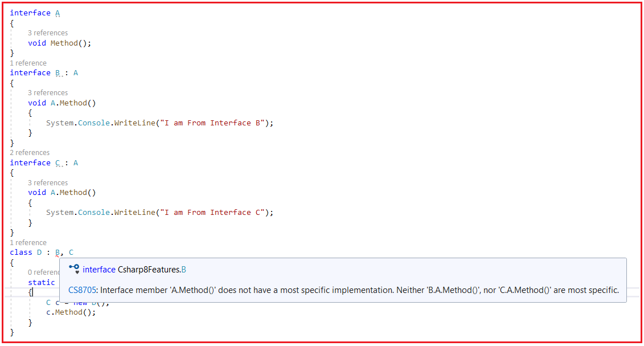Click the '3 references' lens in interface C
Viewport: 644px width, 346px height.
[x=48, y=182]
